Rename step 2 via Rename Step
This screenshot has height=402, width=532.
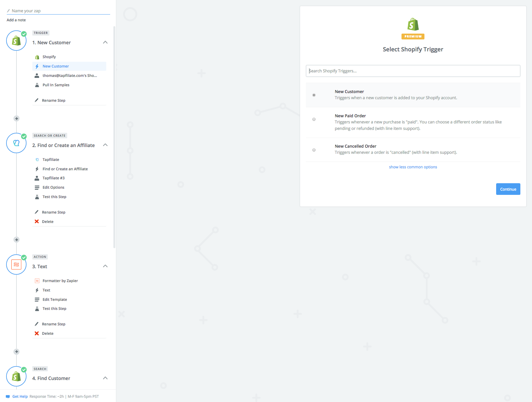pyautogui.click(x=54, y=212)
